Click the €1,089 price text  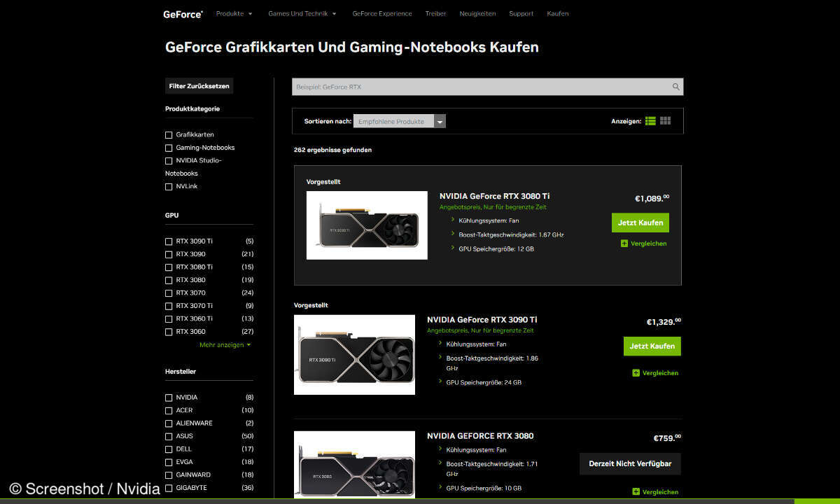652,198
